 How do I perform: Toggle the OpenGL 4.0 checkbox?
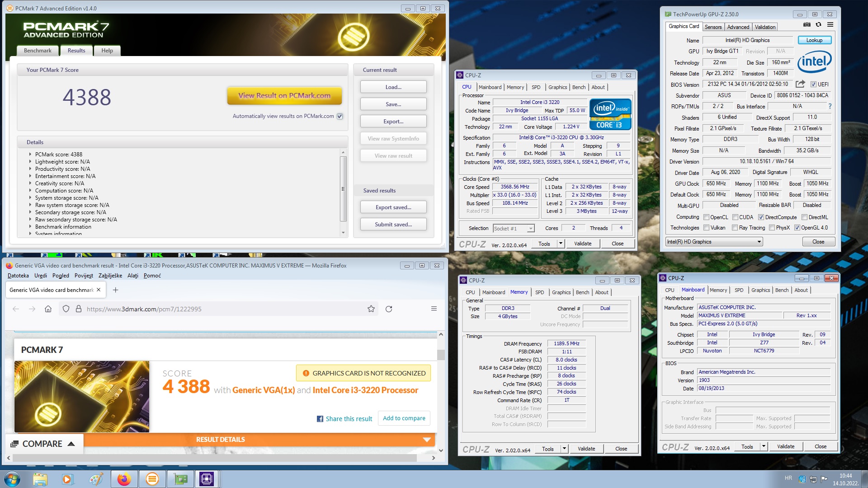(x=797, y=228)
